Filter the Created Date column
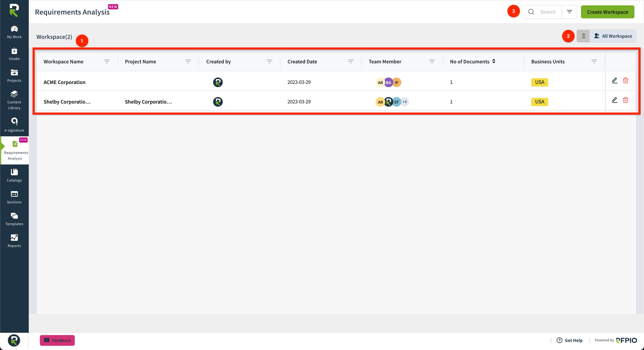 tap(351, 61)
